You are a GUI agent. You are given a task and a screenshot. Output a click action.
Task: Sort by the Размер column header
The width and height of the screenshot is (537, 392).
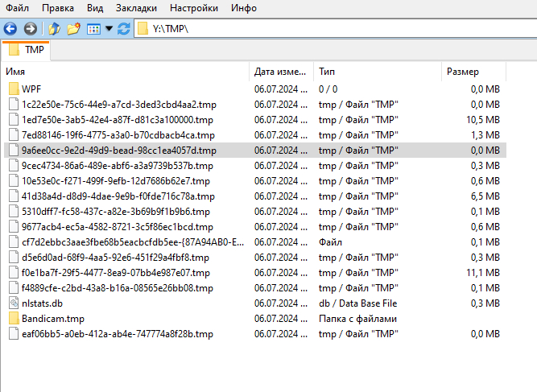tap(474, 72)
